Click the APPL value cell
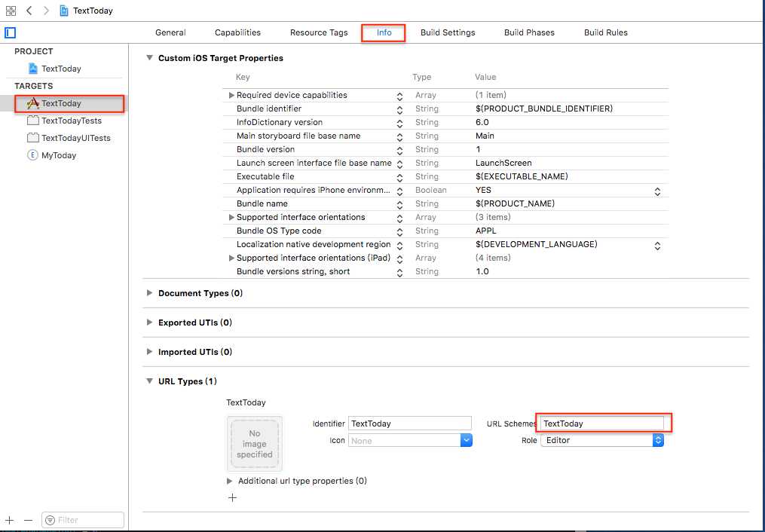Screen dimensions: 765x532 click(485, 231)
